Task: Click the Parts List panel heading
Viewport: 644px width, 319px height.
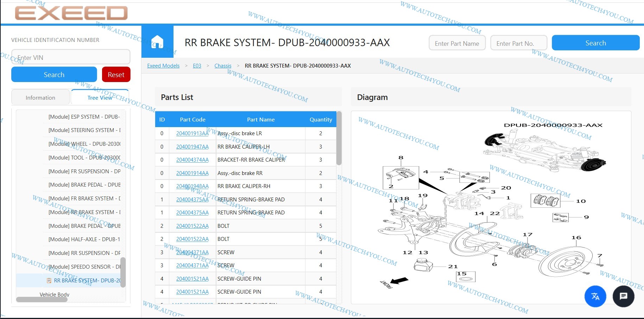Action: [x=177, y=97]
